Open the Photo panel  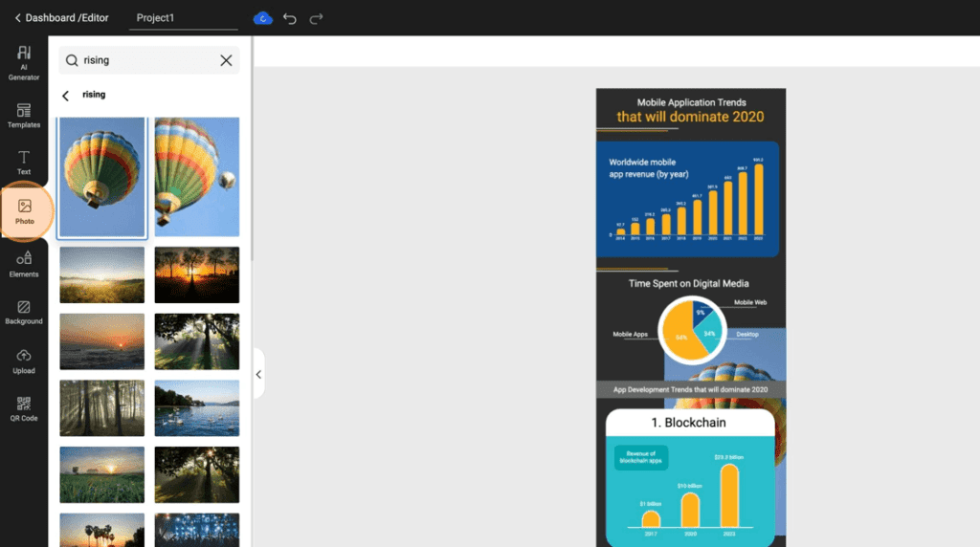[24, 211]
